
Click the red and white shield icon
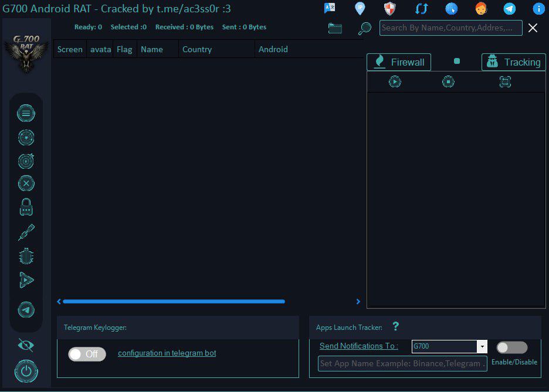(389, 8)
